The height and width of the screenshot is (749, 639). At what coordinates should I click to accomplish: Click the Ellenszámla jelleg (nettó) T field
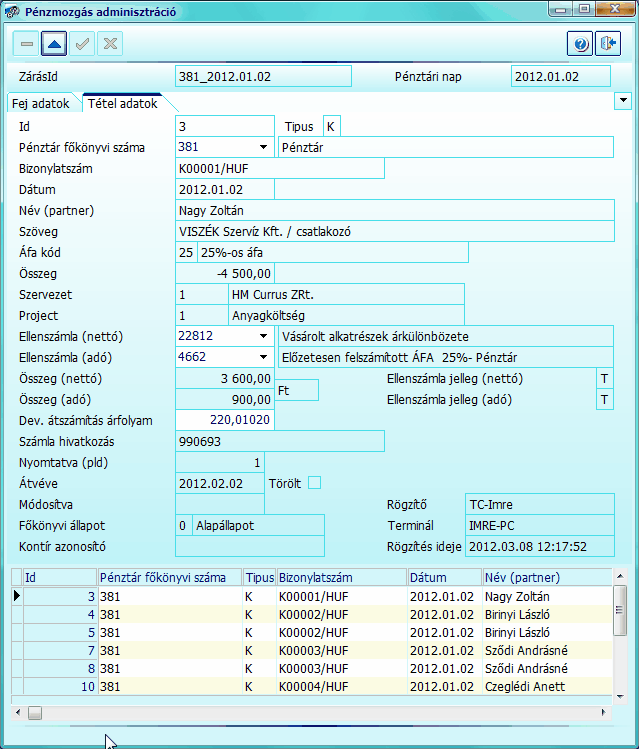605,379
